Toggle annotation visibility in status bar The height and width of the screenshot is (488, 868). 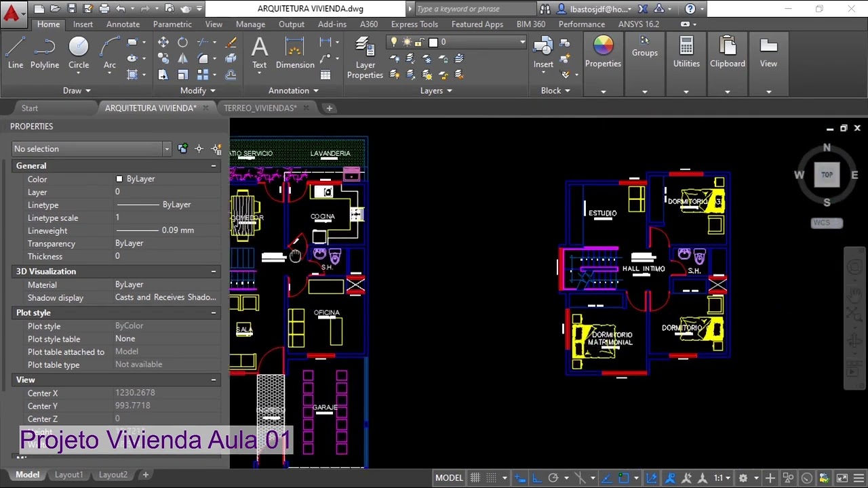coord(670,478)
